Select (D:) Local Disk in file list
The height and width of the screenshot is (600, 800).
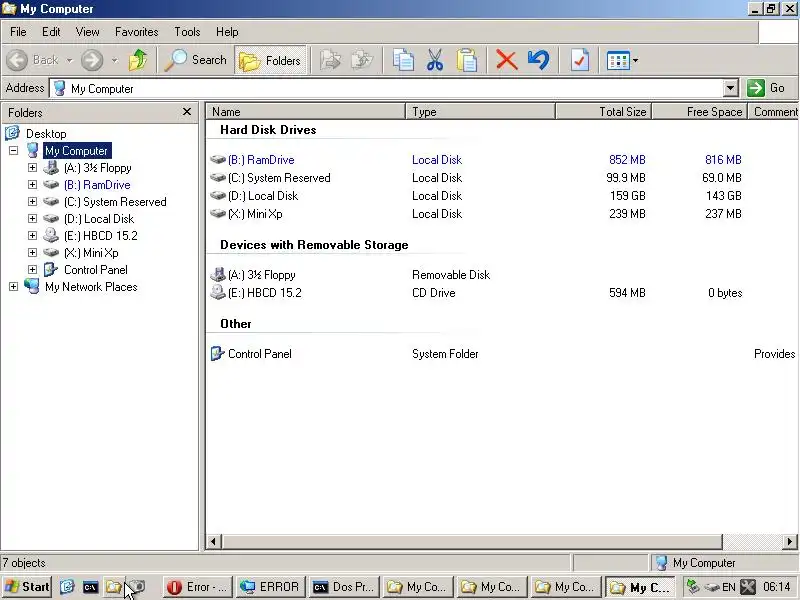[263, 195]
